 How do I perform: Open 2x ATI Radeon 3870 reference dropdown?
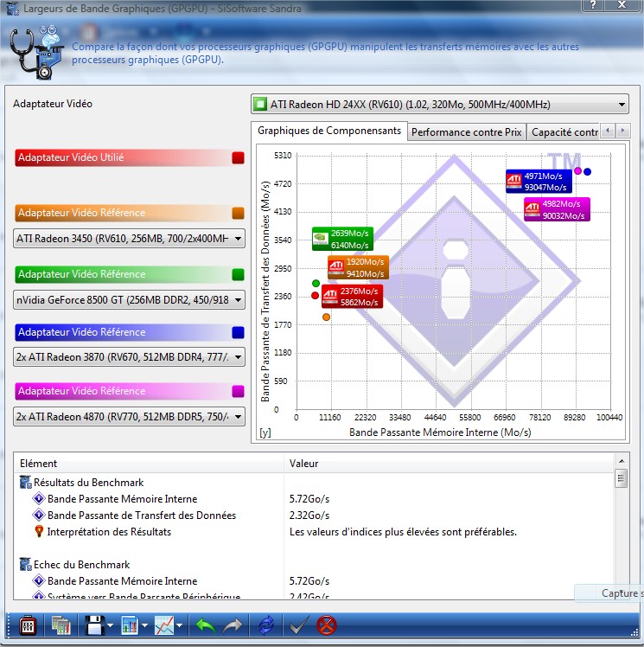(129, 357)
